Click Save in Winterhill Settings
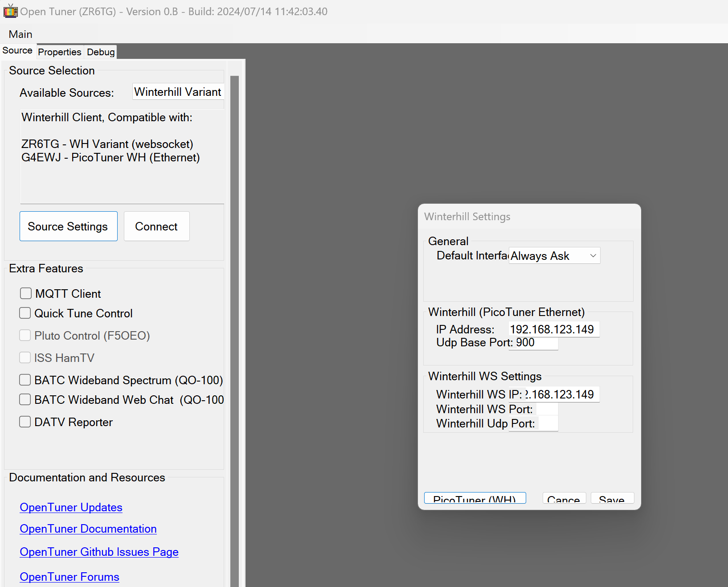The height and width of the screenshot is (587, 728). click(612, 498)
